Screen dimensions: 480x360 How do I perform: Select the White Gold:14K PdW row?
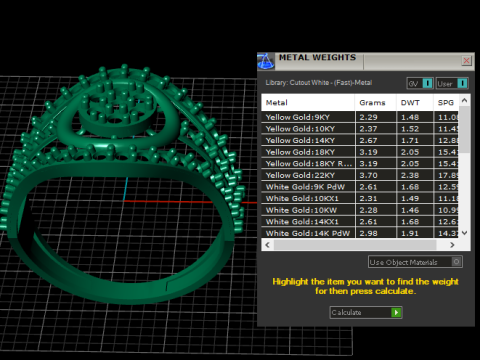point(360,233)
